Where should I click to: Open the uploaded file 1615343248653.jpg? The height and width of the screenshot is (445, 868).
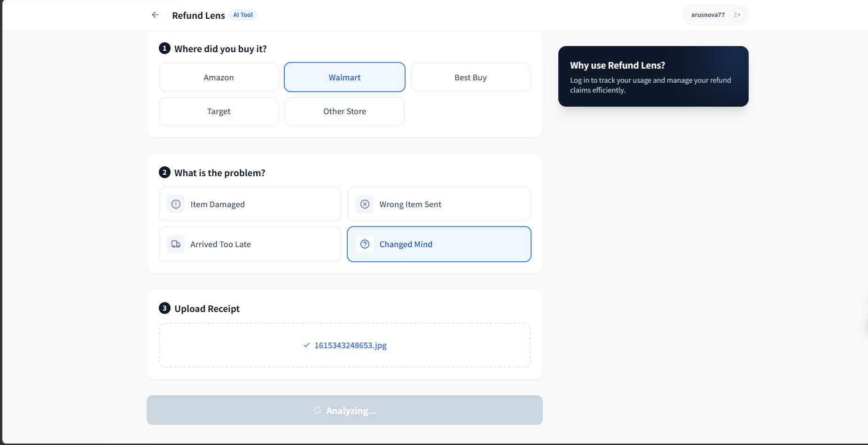[350, 345]
